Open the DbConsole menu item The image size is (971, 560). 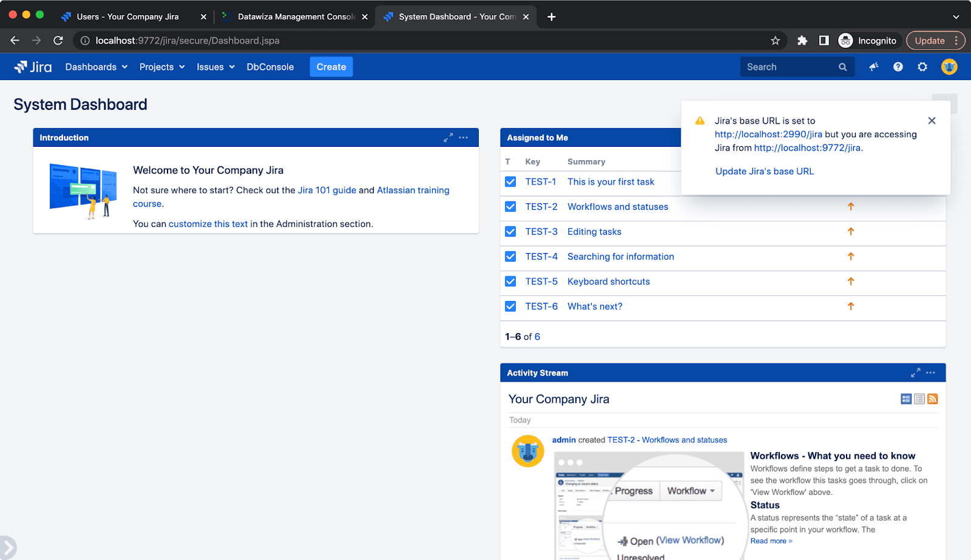[270, 67]
